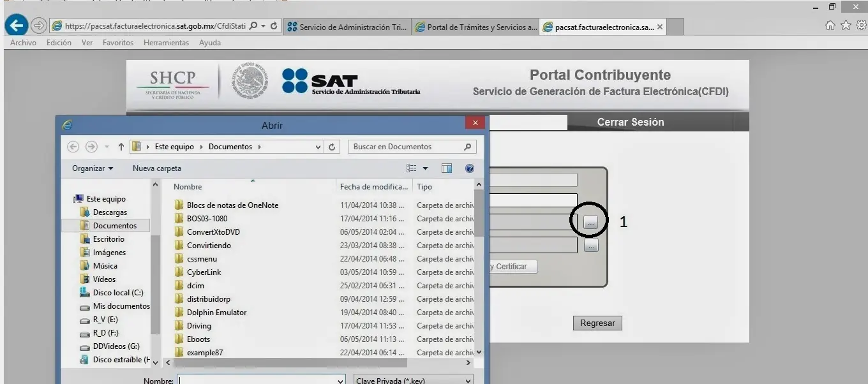Screen dimensions: 868x384
Task: Open the Clave Privada (*.key) file type dropdown
Action: point(414,380)
